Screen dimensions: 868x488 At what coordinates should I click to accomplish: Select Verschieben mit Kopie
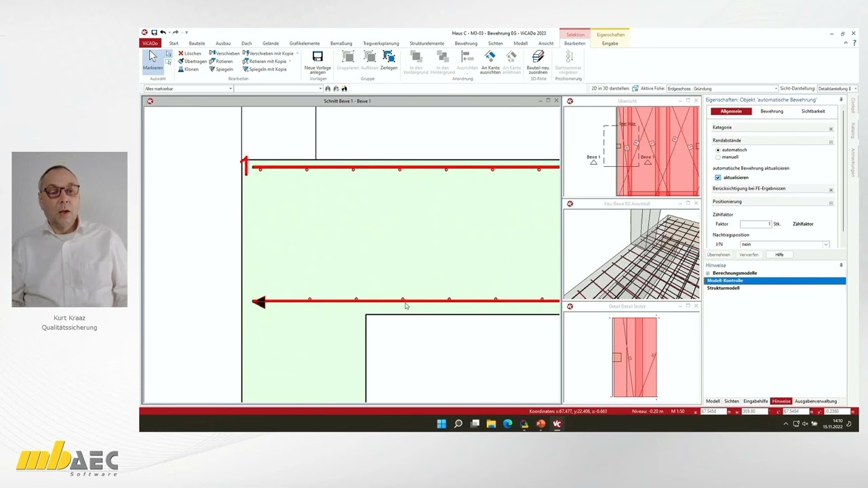pos(268,53)
